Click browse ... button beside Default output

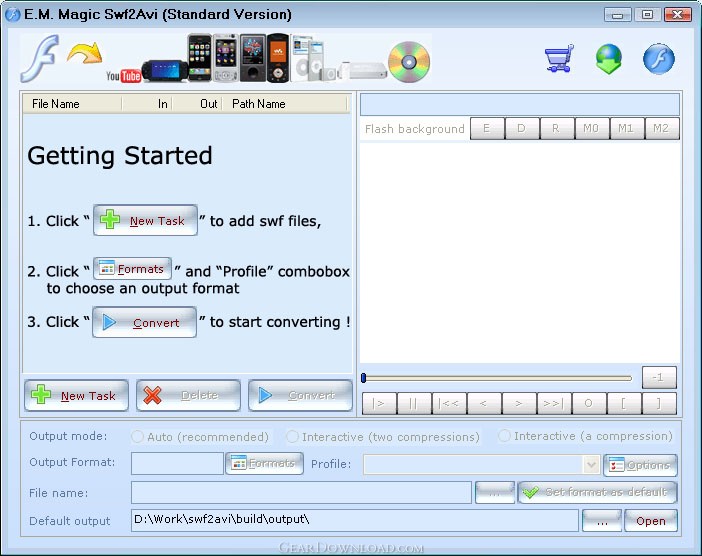[602, 521]
